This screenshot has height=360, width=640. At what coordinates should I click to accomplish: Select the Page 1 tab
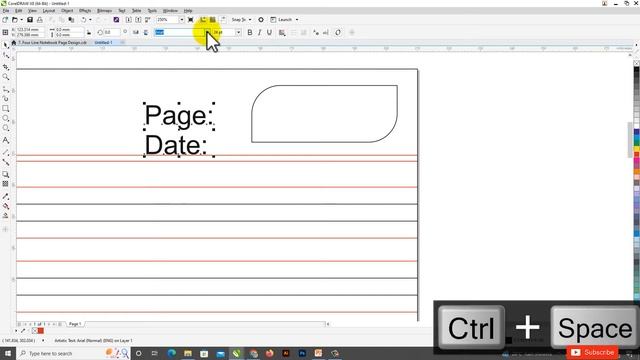tap(75, 324)
